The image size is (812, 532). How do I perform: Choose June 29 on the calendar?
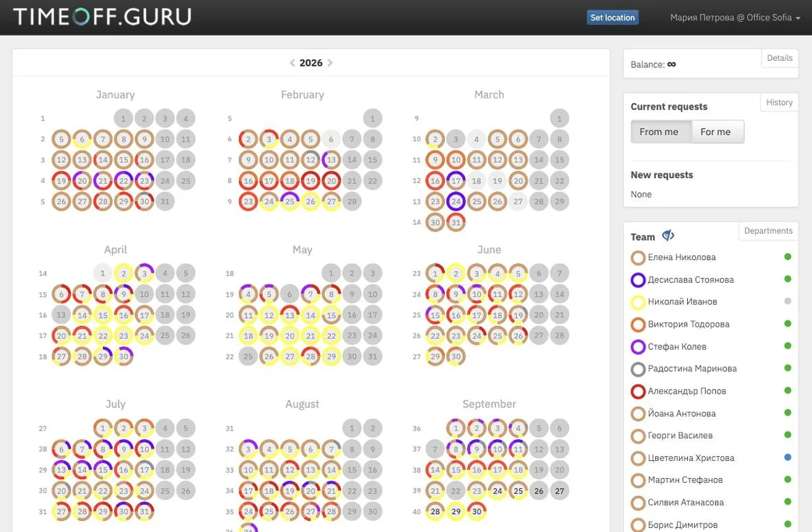pos(435,356)
